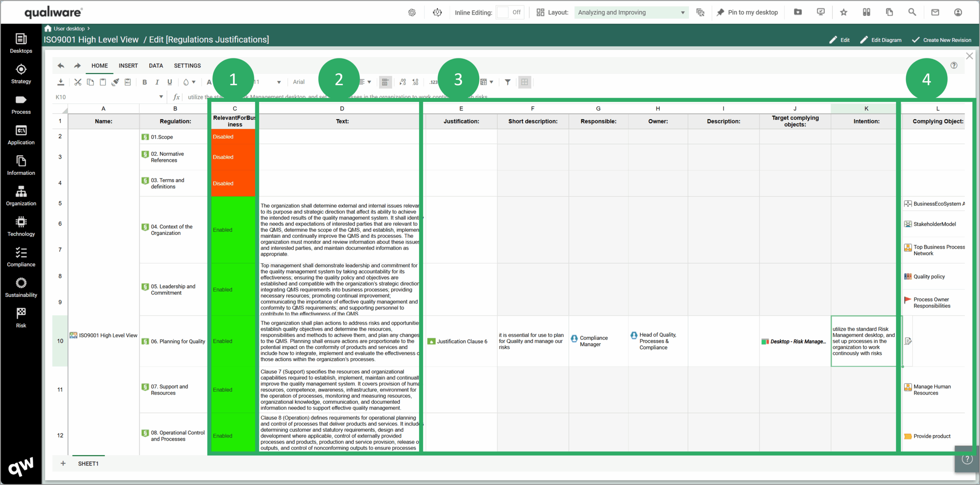Open the Layout dropdown

coord(631,12)
